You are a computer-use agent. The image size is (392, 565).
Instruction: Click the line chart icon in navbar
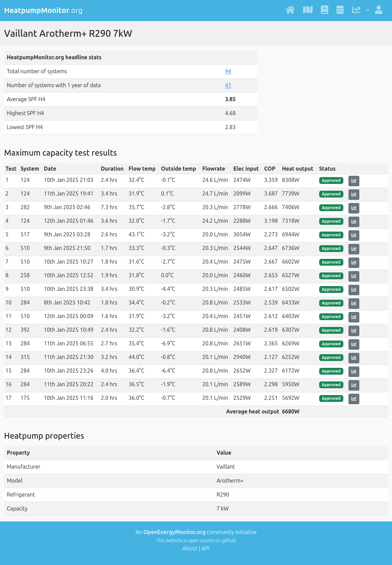[356, 10]
